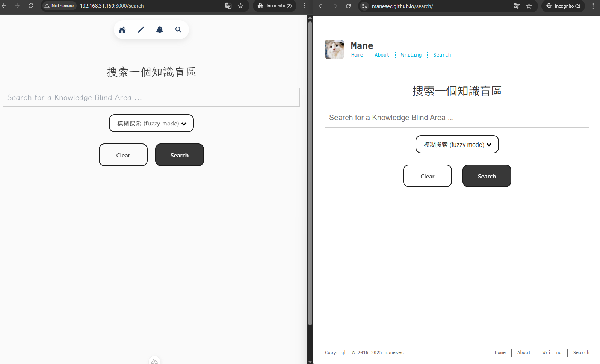Viewport: 600px width, 364px height.
Task: Open translate options in left browser window
Action: [x=228, y=6]
